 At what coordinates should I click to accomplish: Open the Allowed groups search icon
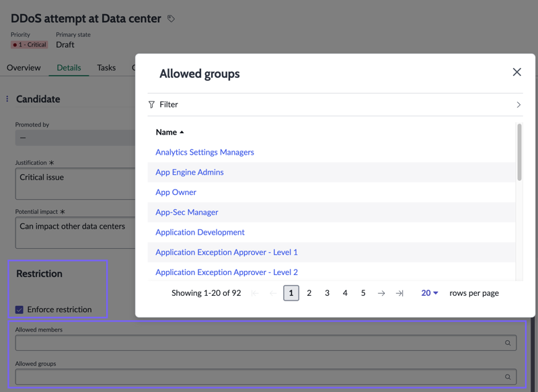pyautogui.click(x=508, y=377)
